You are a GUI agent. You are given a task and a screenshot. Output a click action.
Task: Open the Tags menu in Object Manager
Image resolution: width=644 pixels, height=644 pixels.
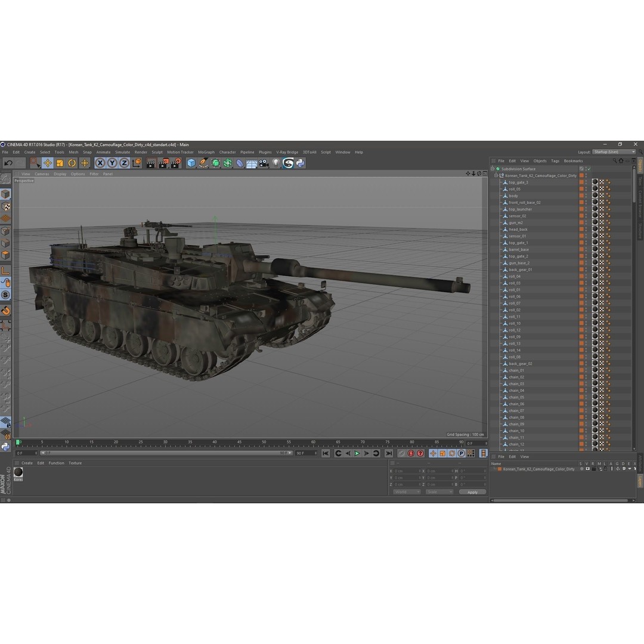tap(555, 161)
